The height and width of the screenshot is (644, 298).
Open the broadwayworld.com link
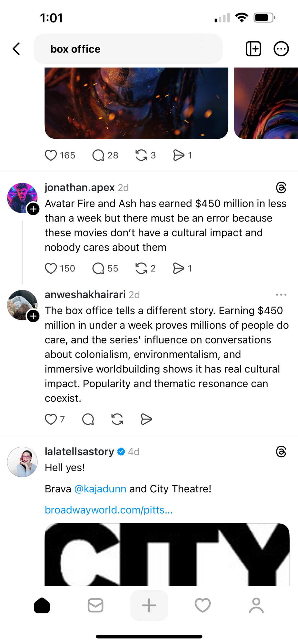109,510
